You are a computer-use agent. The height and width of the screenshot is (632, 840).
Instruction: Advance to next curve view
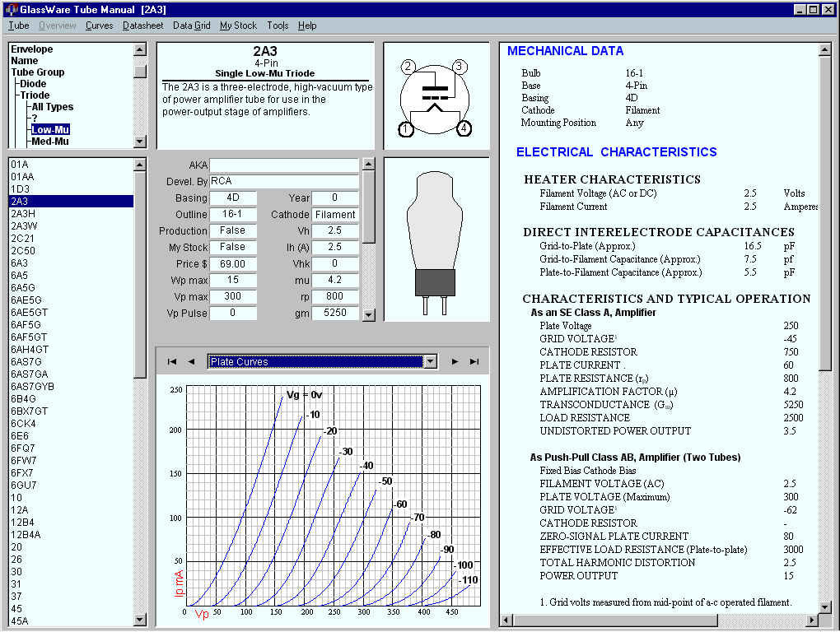[x=455, y=362]
